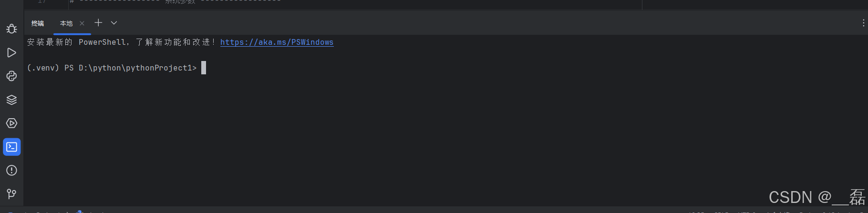Select the 本地 terminal tab

tap(66, 23)
